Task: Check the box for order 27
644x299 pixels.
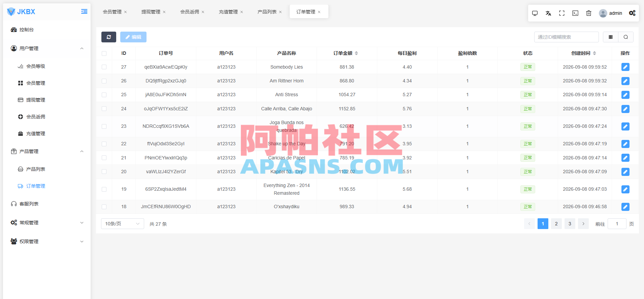Action: [104, 67]
